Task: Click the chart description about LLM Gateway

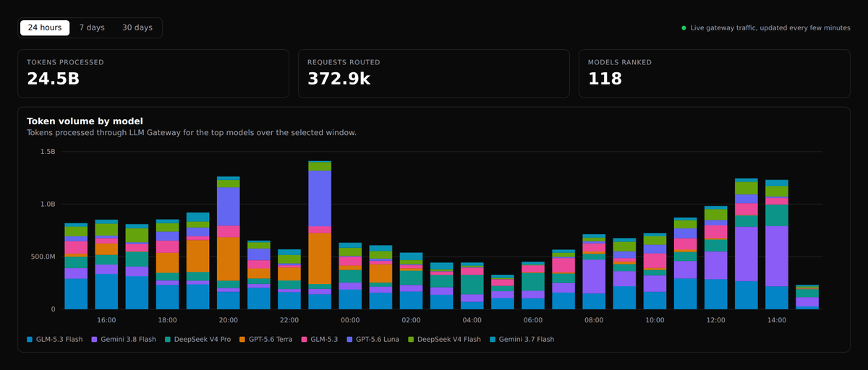Action: (x=192, y=133)
